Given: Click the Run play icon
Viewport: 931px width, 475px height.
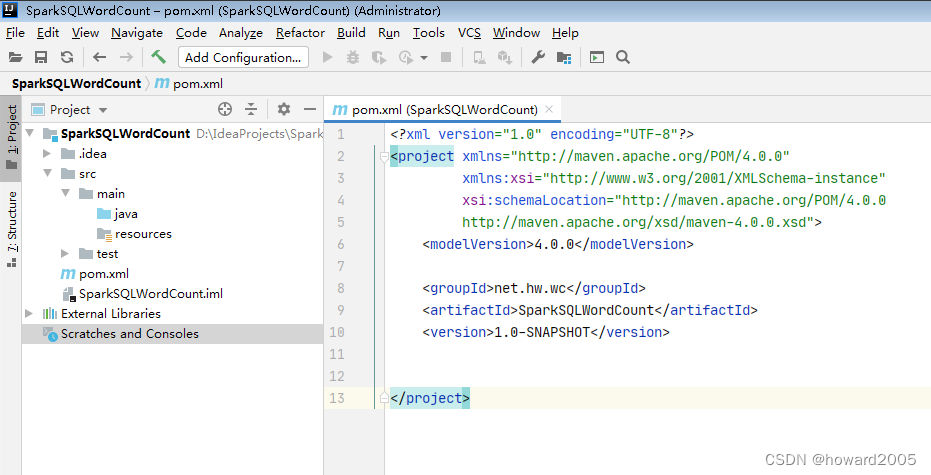Looking at the screenshot, I should click(x=327, y=58).
